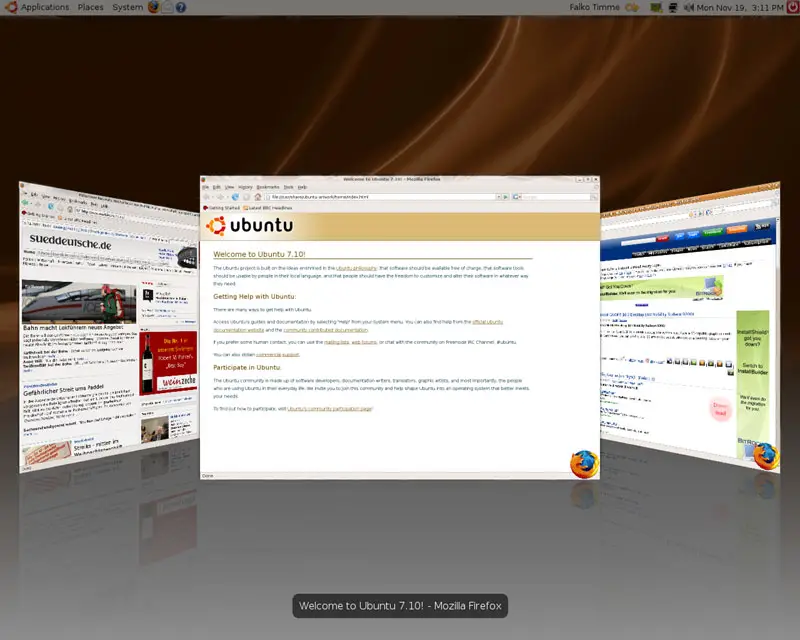Click the Falko Timme user name in the panel
The image size is (800, 640).
(594, 7)
